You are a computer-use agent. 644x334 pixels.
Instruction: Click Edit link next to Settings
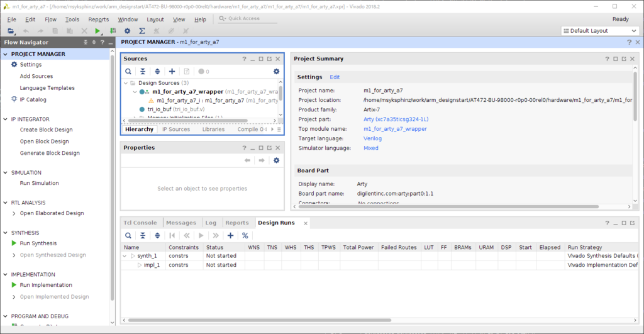pyautogui.click(x=335, y=77)
